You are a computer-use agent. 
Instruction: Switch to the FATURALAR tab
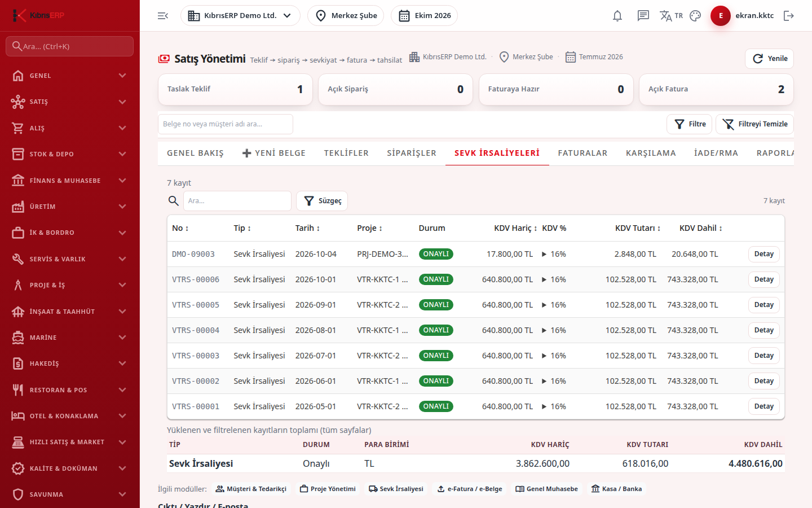[x=582, y=153]
